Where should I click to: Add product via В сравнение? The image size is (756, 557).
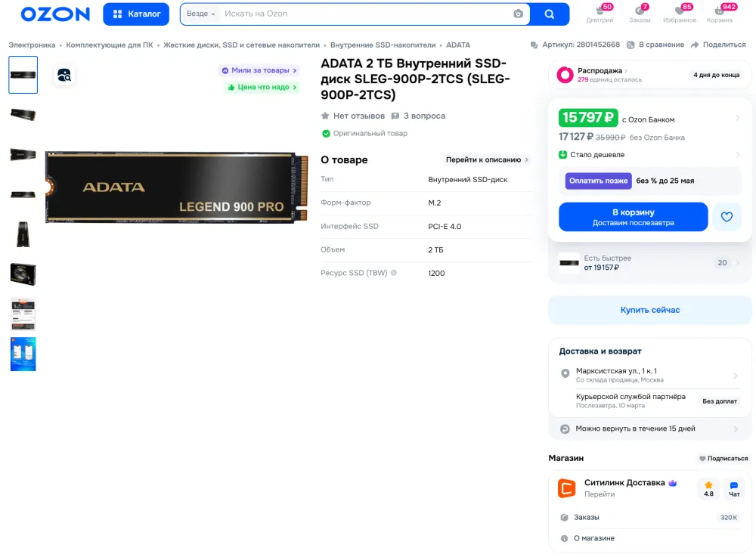pos(655,45)
